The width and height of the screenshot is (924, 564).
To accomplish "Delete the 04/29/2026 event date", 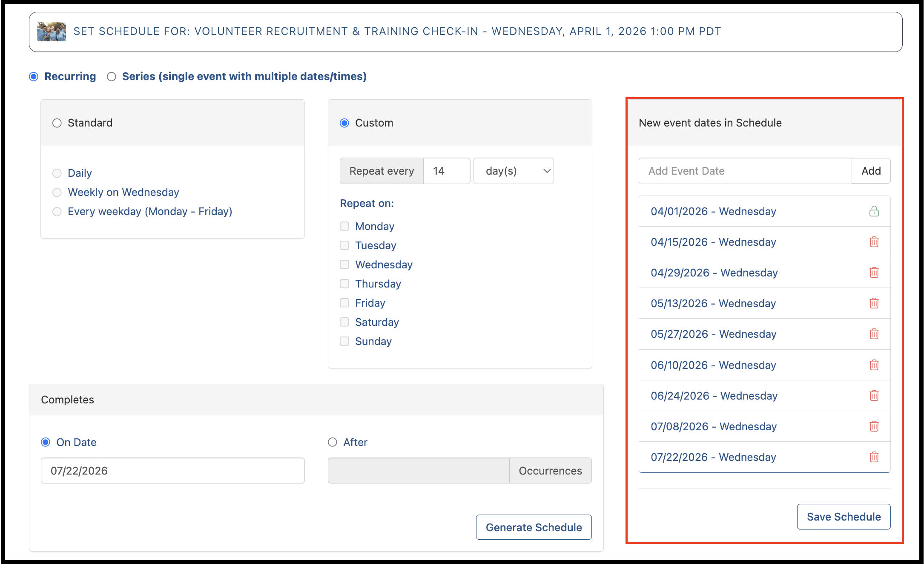I will coord(874,273).
